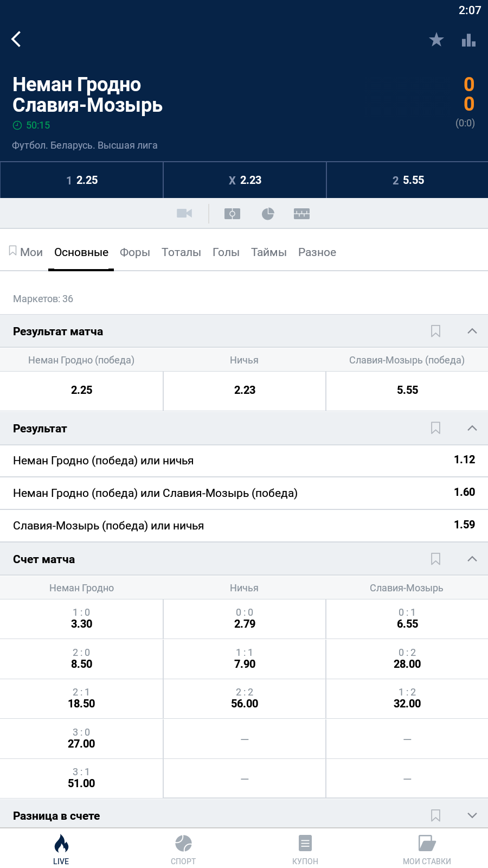The height and width of the screenshot is (868, 488).
Task: Select correct score 1:0 odds 3.30
Action: [x=81, y=618]
